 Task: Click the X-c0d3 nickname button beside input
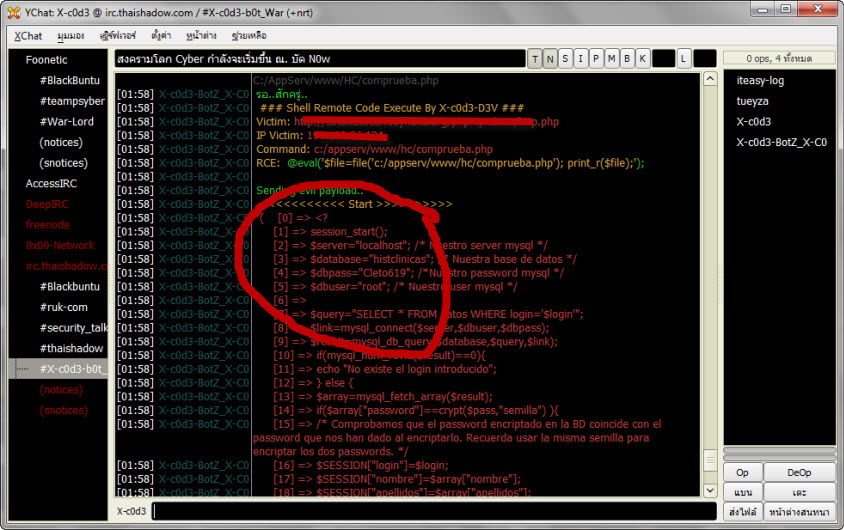131,511
